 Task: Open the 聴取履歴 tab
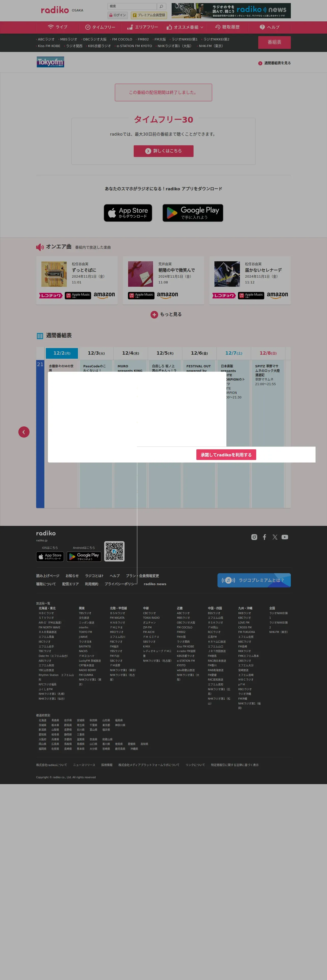[227, 27]
